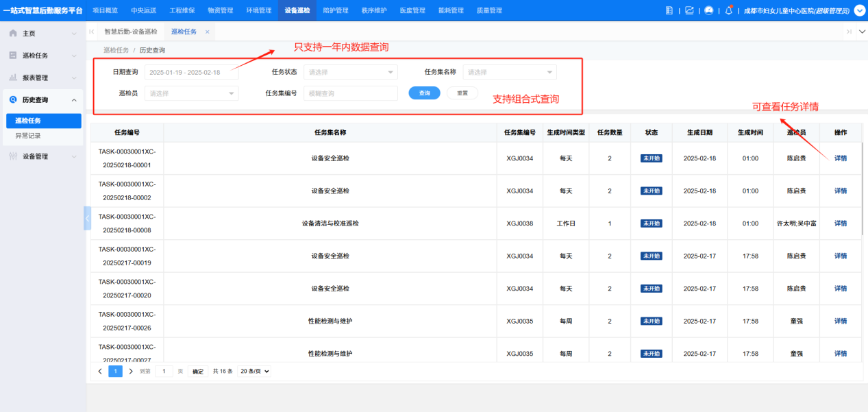Select the 设备巡检 top menu
This screenshot has width=868, height=412.
(x=297, y=10)
